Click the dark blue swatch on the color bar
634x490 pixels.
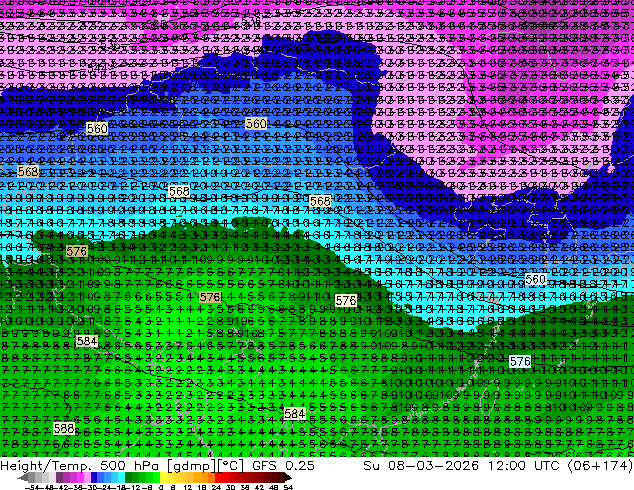coord(94,478)
